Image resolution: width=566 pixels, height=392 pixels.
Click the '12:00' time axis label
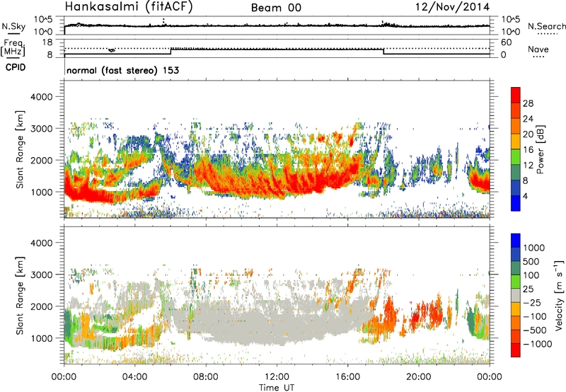click(277, 377)
